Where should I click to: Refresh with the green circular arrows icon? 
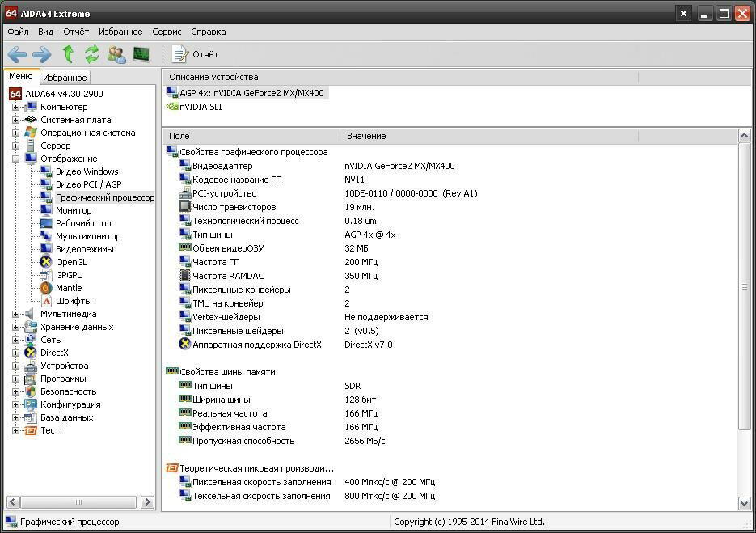coord(91,54)
